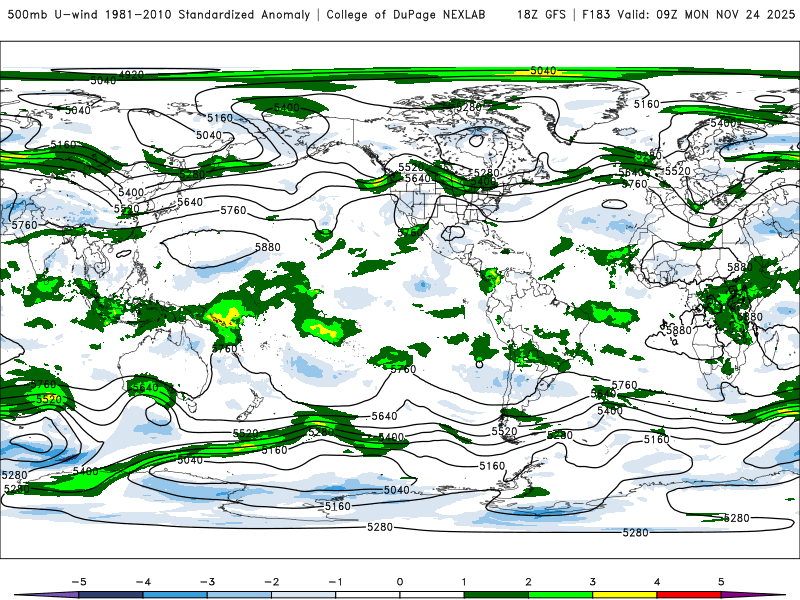
Task: Click the '0' colorbar label
Action: [400, 582]
